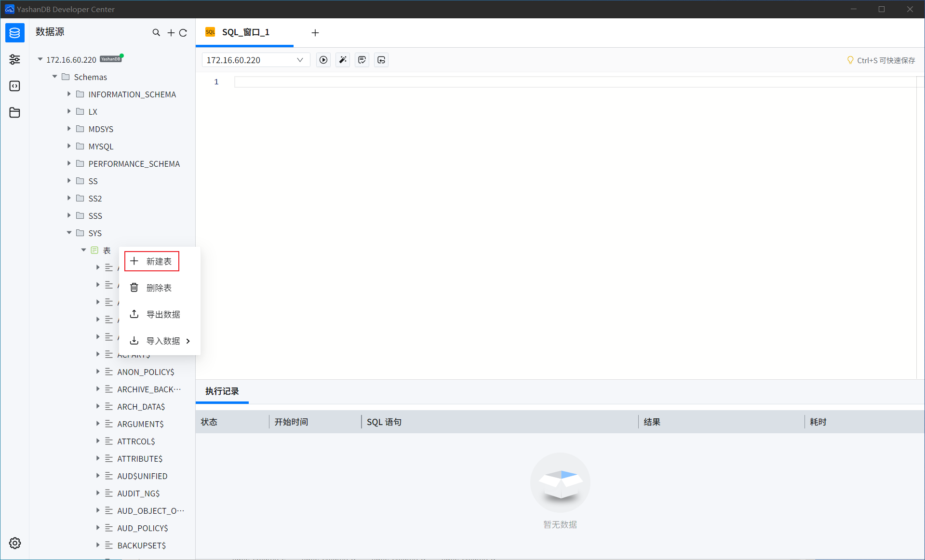The width and height of the screenshot is (925, 560).
Task: Search datasources with the magnifier icon
Action: coord(156,32)
